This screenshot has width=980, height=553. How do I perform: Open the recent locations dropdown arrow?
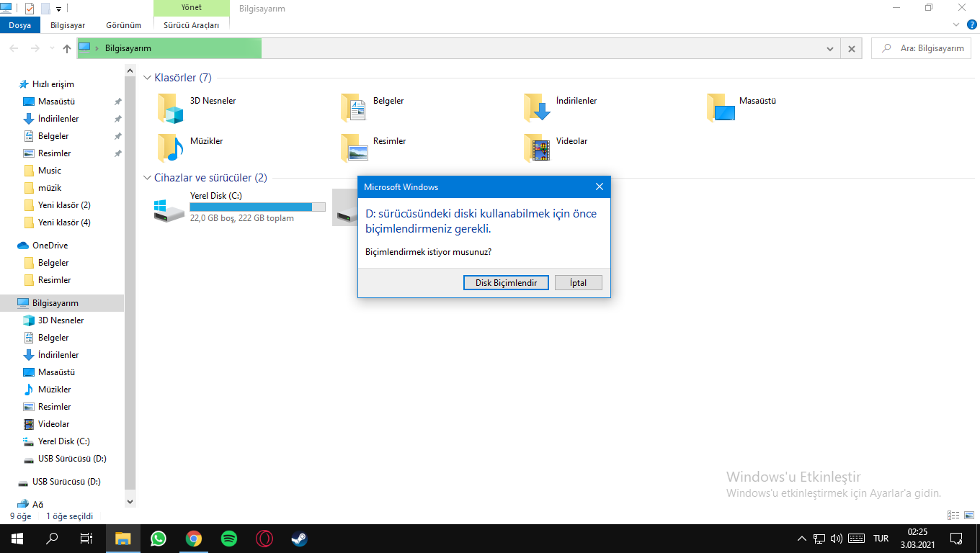(x=51, y=49)
